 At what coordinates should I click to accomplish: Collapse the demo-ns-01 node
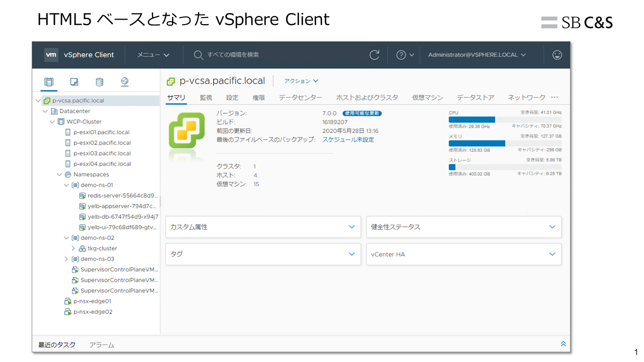[66, 185]
